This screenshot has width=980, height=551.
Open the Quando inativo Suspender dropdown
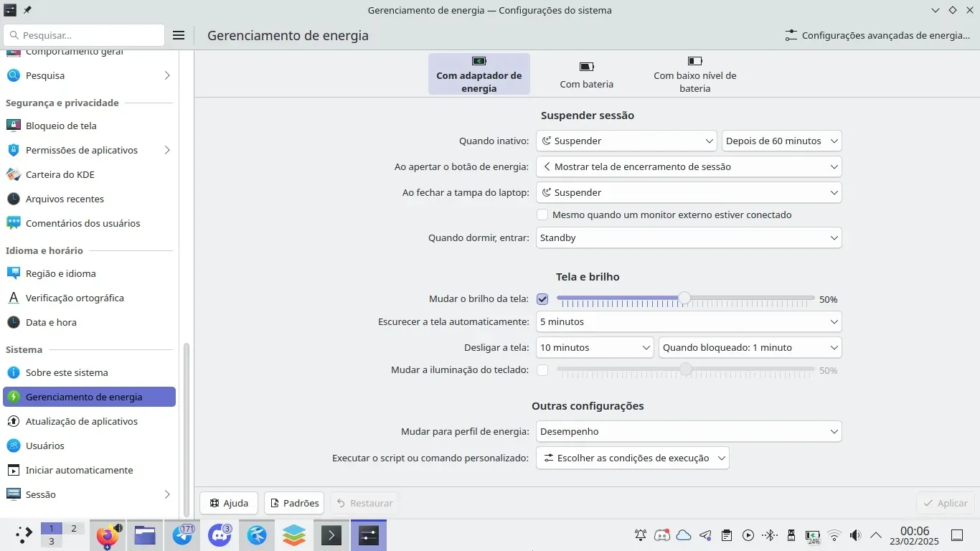tap(626, 141)
